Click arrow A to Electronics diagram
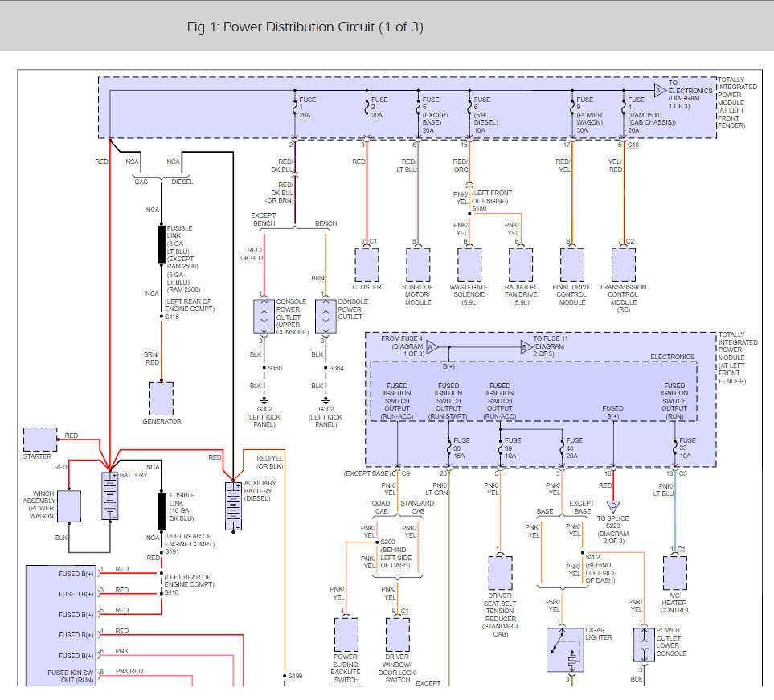The width and height of the screenshot is (774, 700). coord(660,90)
